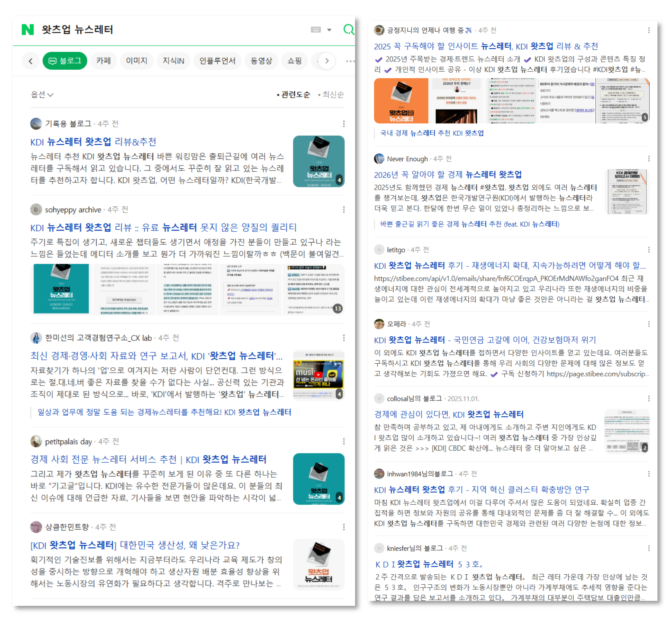Select 관련도순 sort option
This screenshot has width=672, height=622.
(x=295, y=95)
